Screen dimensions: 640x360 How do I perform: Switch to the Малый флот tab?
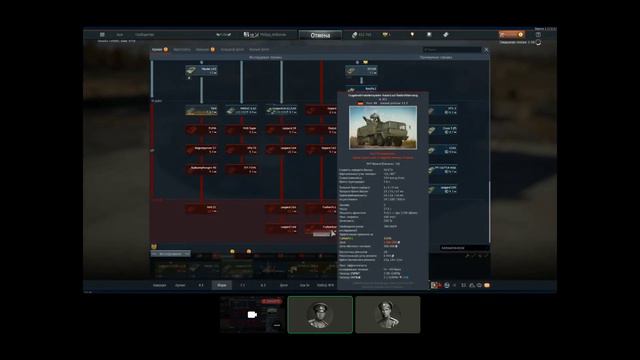click(x=259, y=49)
